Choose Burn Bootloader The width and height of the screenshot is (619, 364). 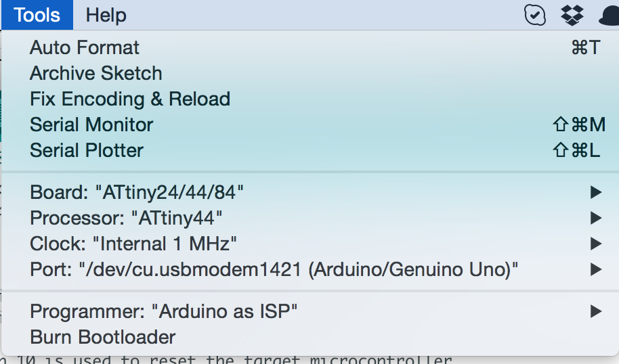point(309,338)
